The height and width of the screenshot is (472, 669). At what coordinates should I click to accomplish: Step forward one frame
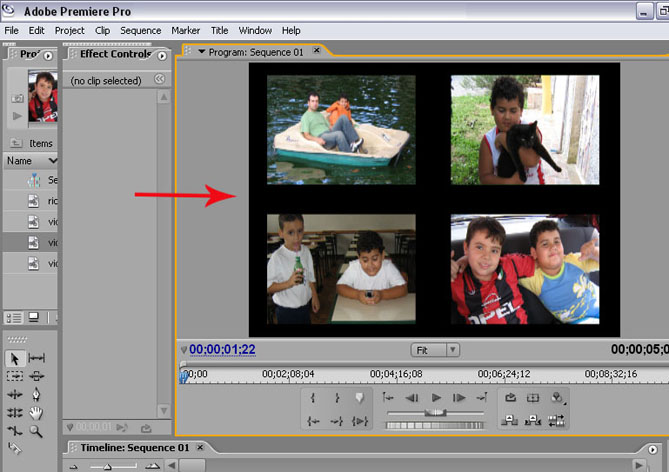[459, 398]
